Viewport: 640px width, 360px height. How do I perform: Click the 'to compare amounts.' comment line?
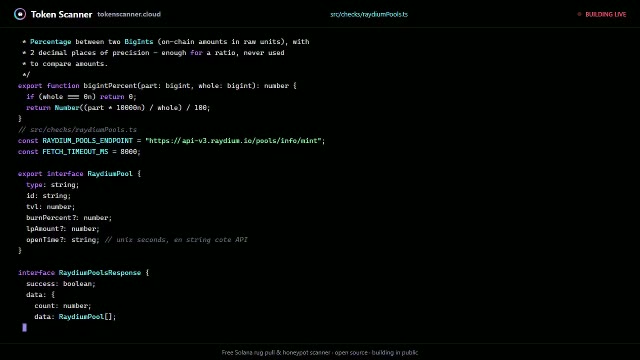65,64
